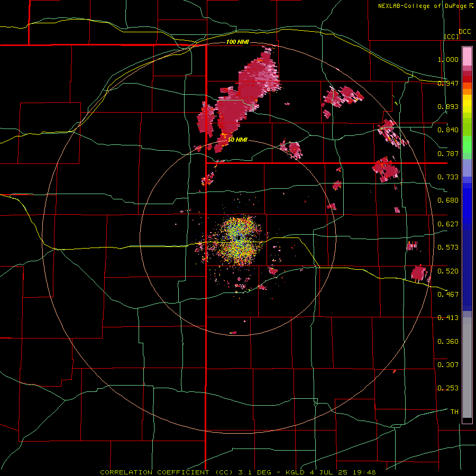Viewport: 476px width, 476px height.
Task: Select the 0.787 scale label
Action: click(448, 153)
